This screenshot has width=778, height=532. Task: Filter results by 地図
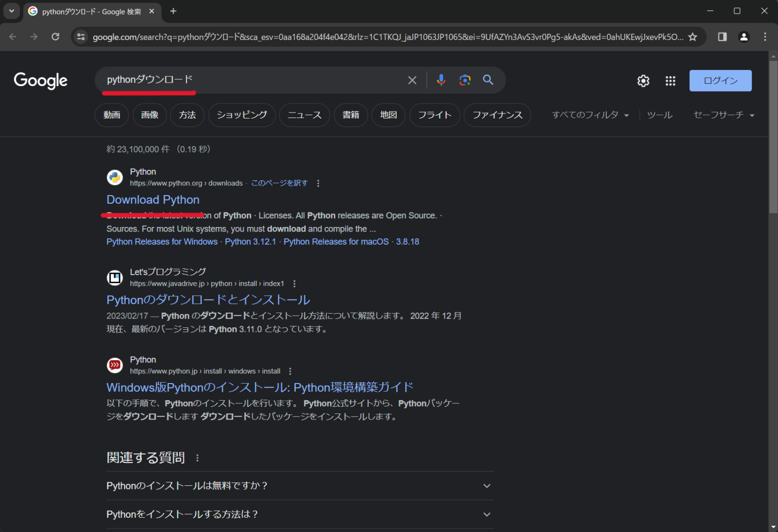388,115
